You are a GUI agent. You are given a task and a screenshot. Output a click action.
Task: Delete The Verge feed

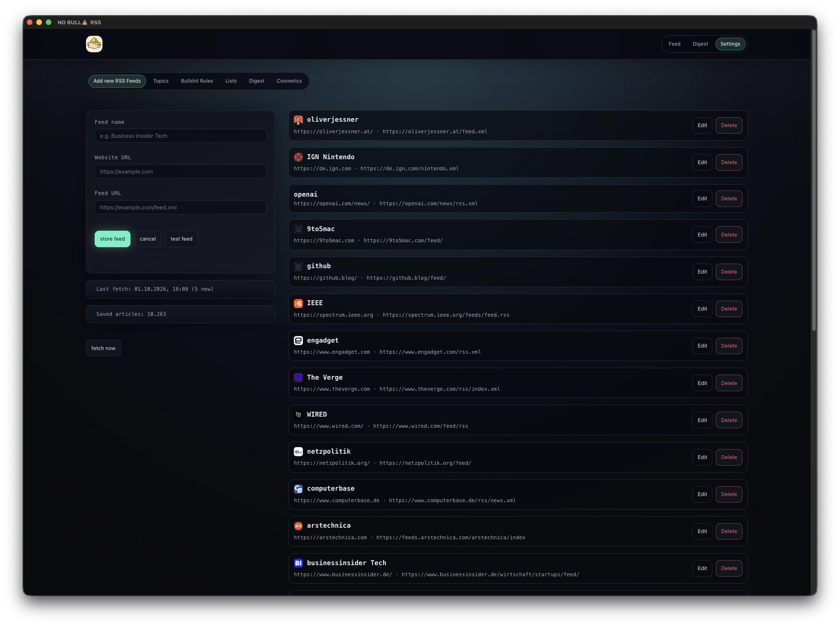point(729,383)
